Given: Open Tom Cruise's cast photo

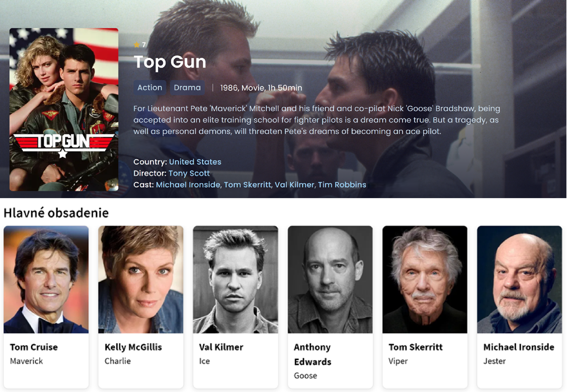Looking at the screenshot, I should point(46,280).
